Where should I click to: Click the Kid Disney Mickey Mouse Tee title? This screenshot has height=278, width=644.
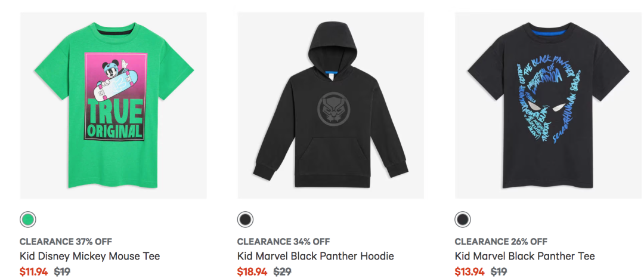click(89, 256)
